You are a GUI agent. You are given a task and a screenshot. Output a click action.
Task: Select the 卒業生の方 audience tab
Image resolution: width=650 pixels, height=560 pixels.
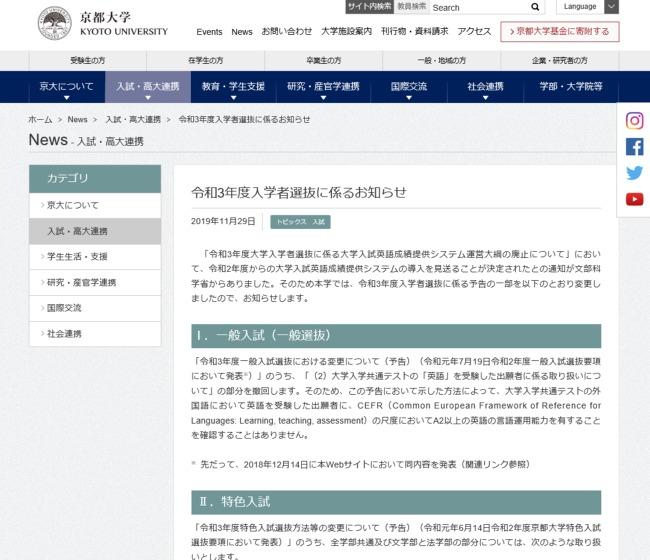323,61
